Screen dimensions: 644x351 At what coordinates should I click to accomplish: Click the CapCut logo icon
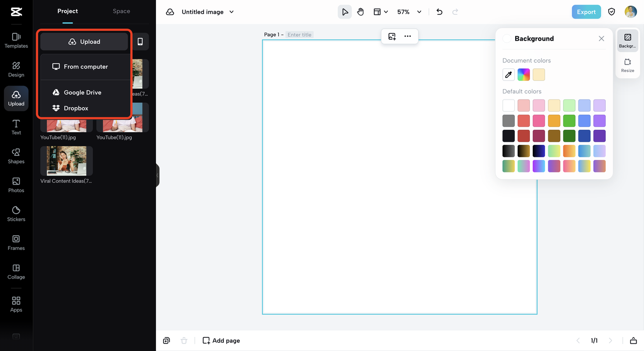[x=16, y=12]
